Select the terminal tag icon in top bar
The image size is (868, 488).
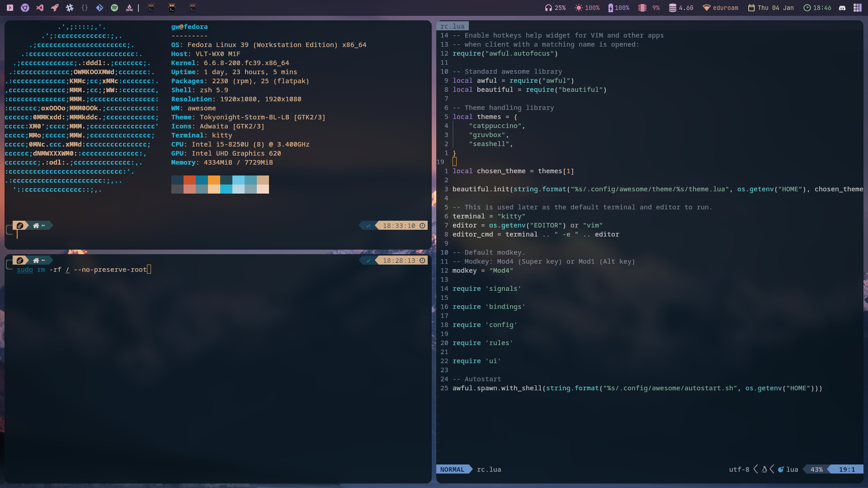point(10,8)
